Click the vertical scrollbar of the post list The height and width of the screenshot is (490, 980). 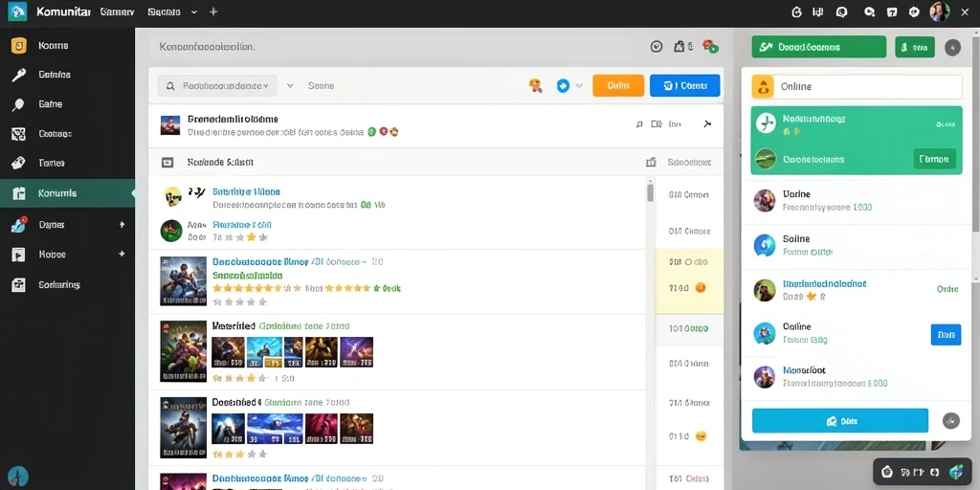(650, 192)
